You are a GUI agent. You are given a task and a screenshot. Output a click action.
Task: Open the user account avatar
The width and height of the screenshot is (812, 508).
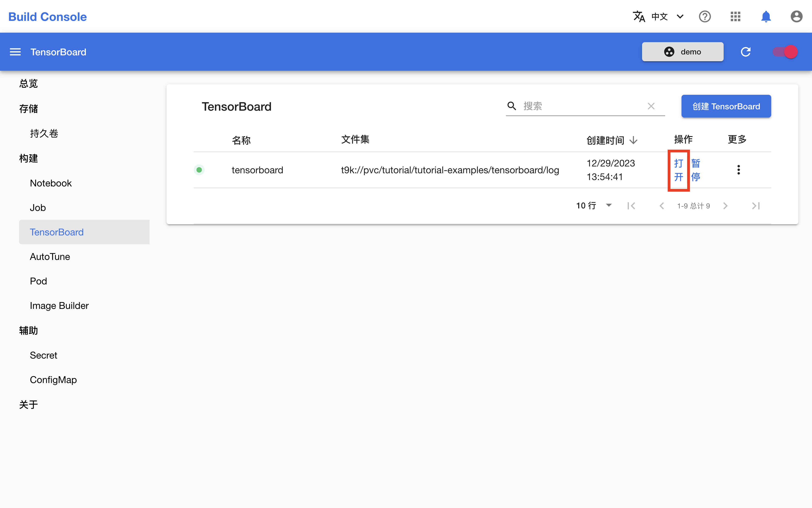pos(796,17)
